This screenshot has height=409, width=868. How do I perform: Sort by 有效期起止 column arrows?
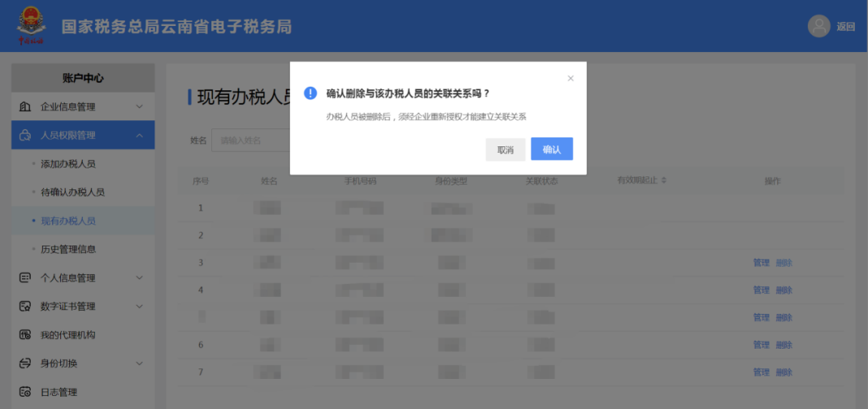[664, 180]
